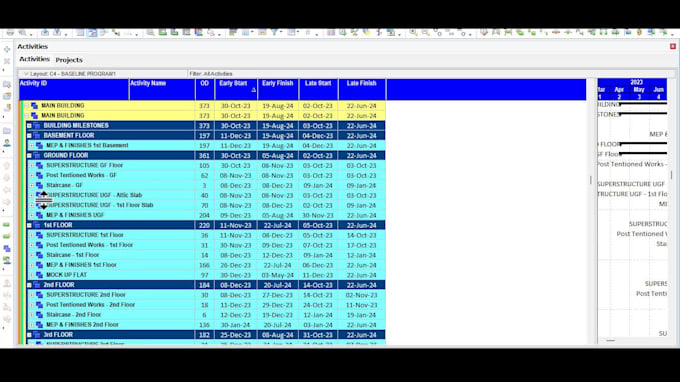
Task: Click the blue-red columns toolbar icon
Action: [199, 33]
